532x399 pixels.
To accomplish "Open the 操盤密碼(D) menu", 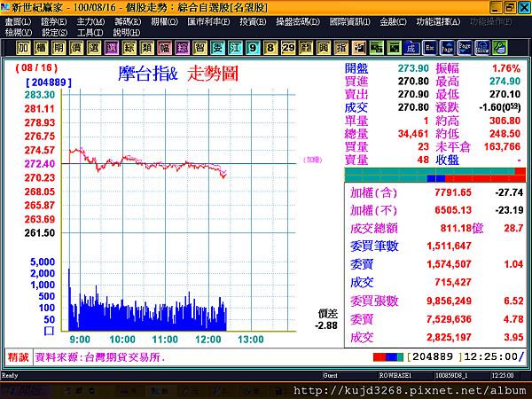I will pyautogui.click(x=298, y=22).
